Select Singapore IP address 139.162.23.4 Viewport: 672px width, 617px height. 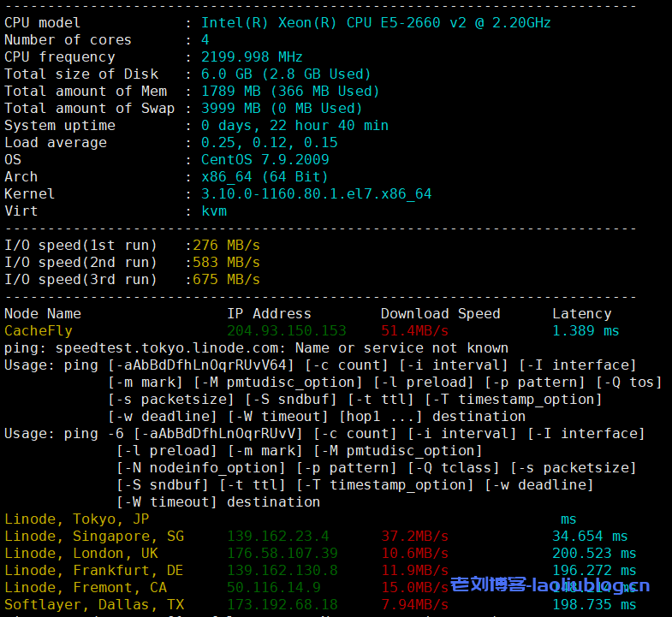[x=277, y=537]
